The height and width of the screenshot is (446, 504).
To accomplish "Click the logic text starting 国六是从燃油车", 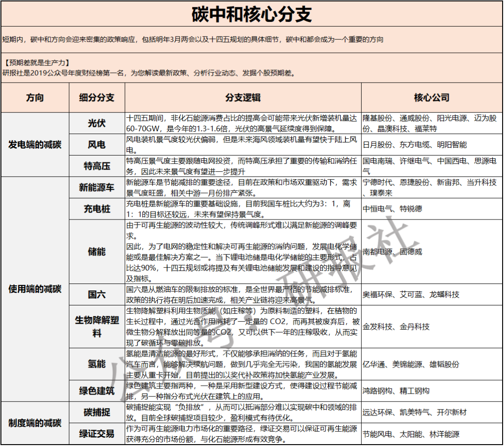I will (x=240, y=294).
